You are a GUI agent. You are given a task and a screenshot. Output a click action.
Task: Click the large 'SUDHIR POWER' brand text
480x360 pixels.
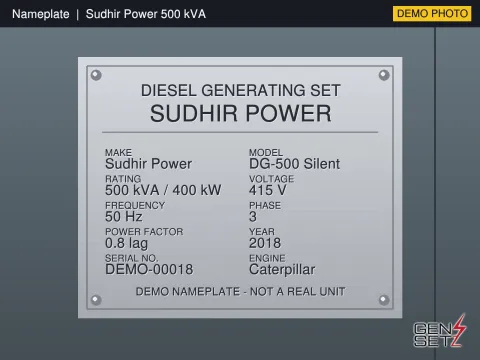[x=241, y=113]
